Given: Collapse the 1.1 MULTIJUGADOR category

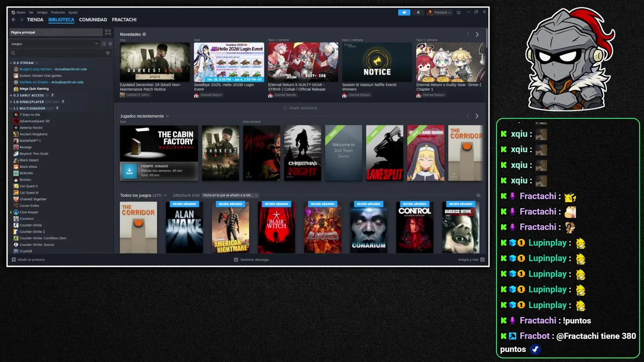Looking at the screenshot, I should pyautogui.click(x=11, y=108).
